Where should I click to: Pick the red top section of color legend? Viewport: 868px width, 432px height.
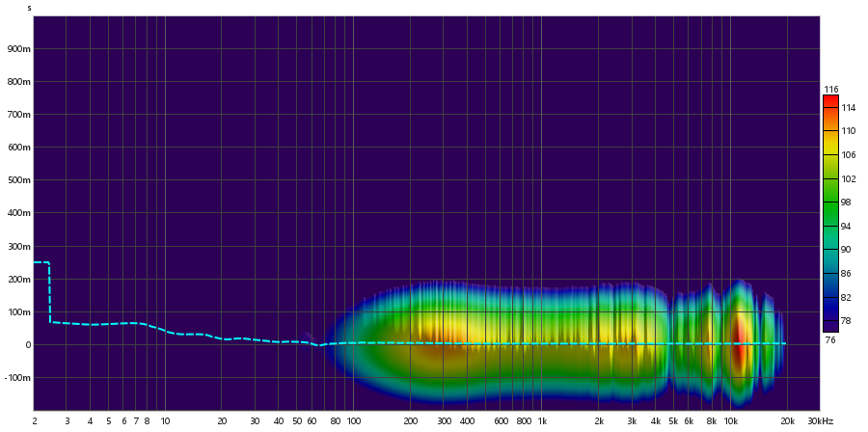tap(830, 101)
